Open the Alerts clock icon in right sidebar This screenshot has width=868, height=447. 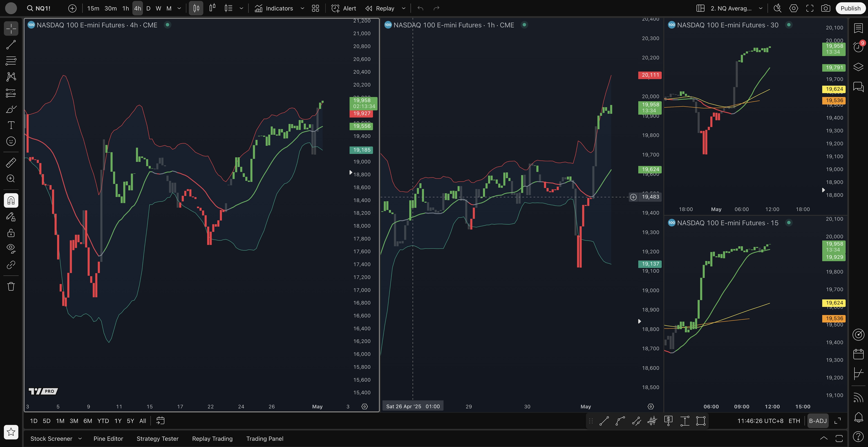coord(858,47)
